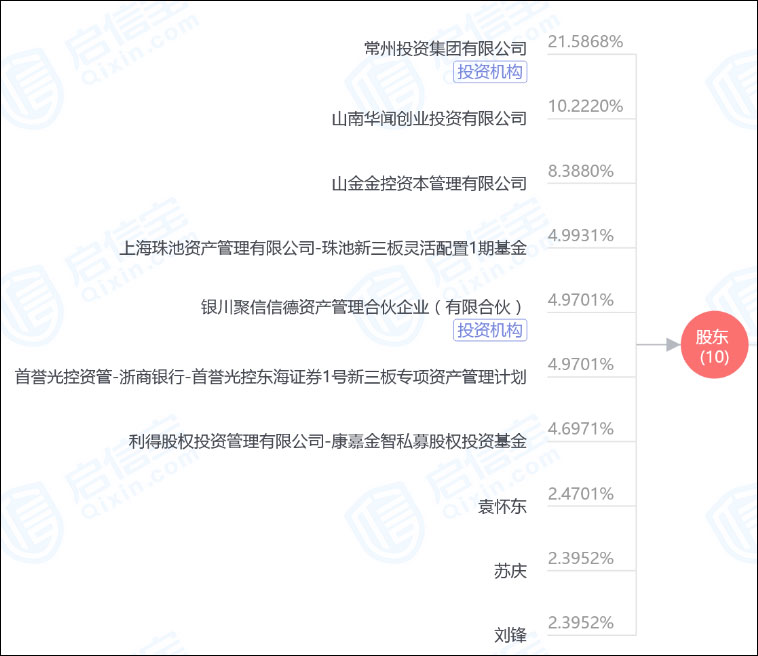
Task: Open shareholder 苏庆
Action: coord(510,571)
